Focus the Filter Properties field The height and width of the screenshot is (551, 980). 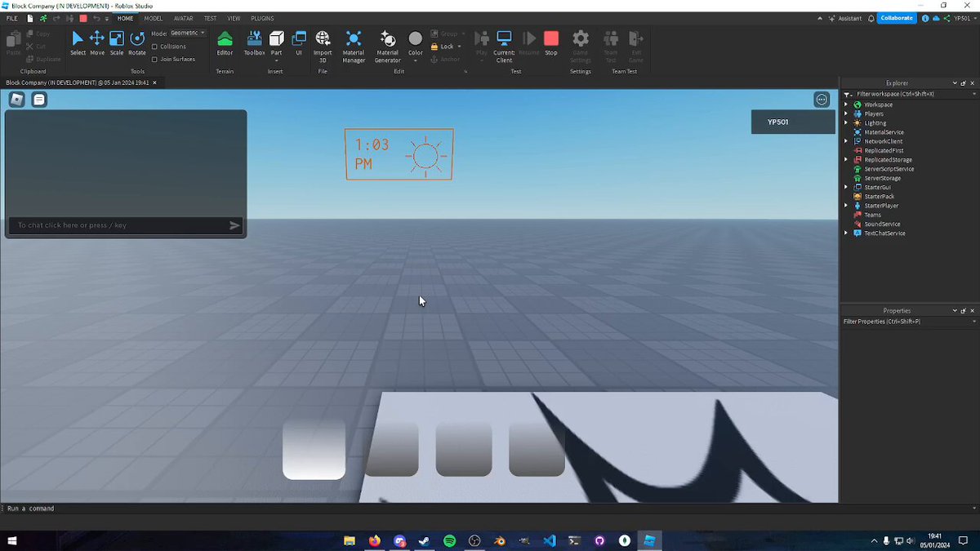pyautogui.click(x=909, y=322)
